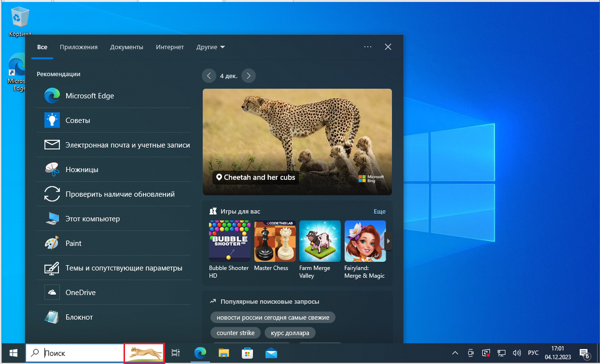The width and height of the screenshot is (600, 364).
Task: Launch Блокнот from the recommendations list
Action: point(113,317)
